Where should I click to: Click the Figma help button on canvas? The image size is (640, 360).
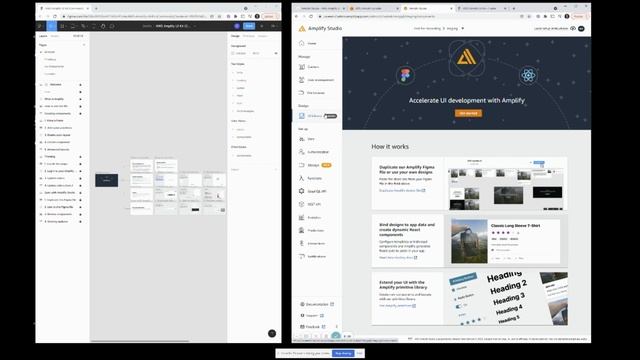[272, 333]
